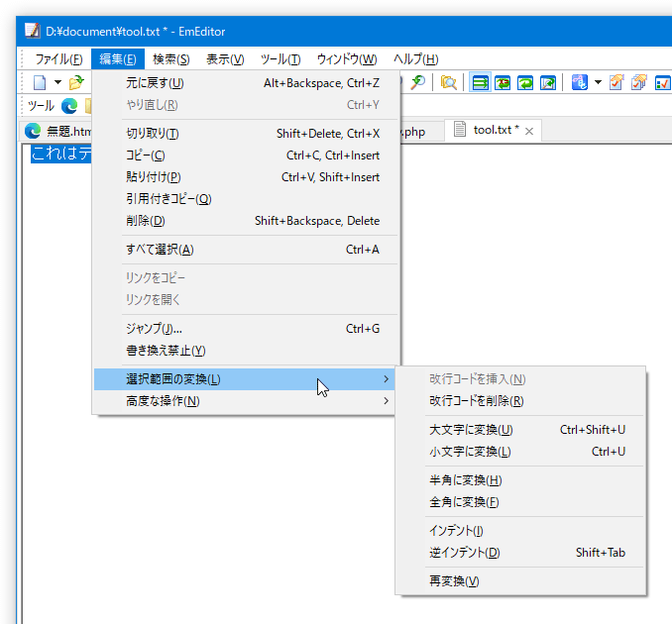Click the Open file folder icon

[76, 82]
